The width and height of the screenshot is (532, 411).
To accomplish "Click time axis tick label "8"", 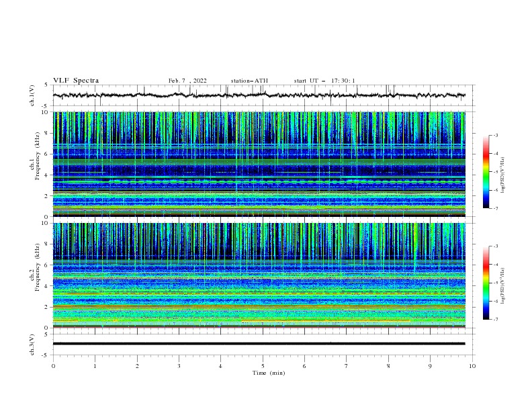I will pos(388,366).
